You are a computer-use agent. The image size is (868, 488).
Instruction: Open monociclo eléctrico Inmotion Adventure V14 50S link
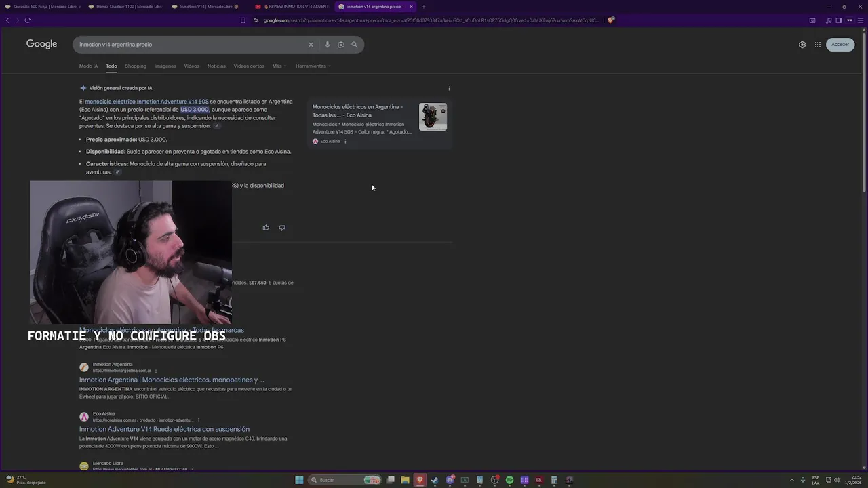[x=147, y=102]
